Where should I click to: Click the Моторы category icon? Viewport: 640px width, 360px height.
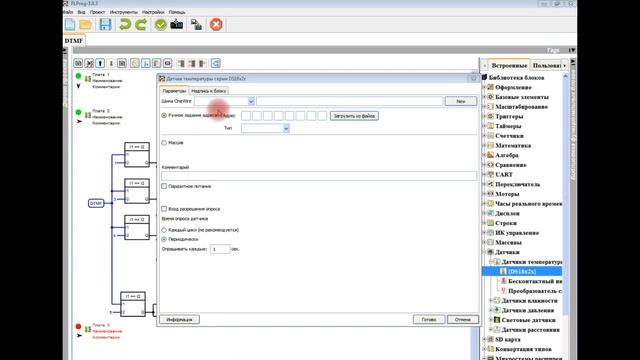(x=491, y=193)
